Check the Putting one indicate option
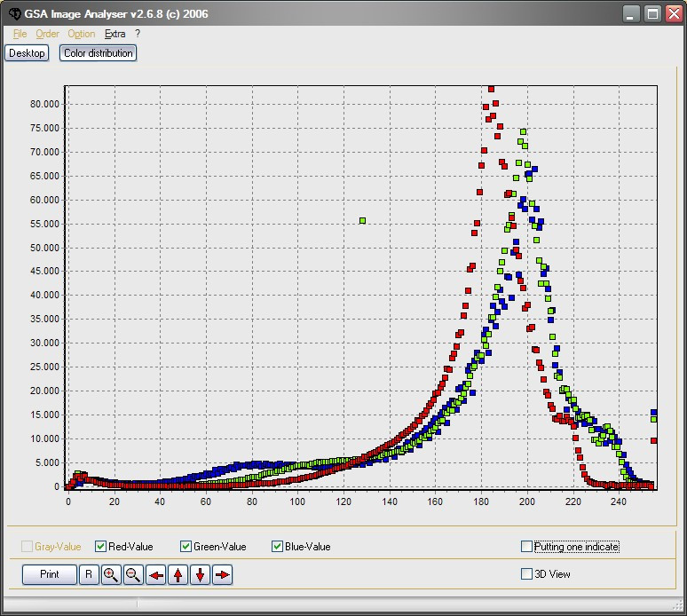 (527, 547)
